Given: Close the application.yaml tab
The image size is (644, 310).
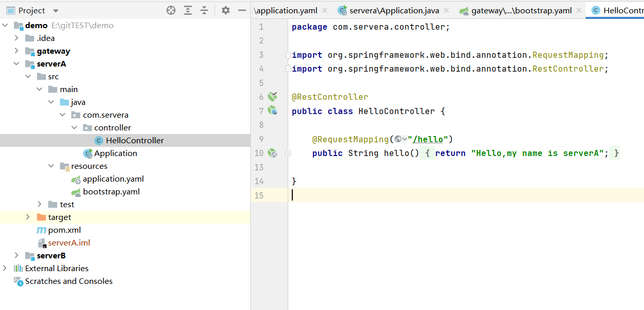Looking at the screenshot, I should point(325,10).
